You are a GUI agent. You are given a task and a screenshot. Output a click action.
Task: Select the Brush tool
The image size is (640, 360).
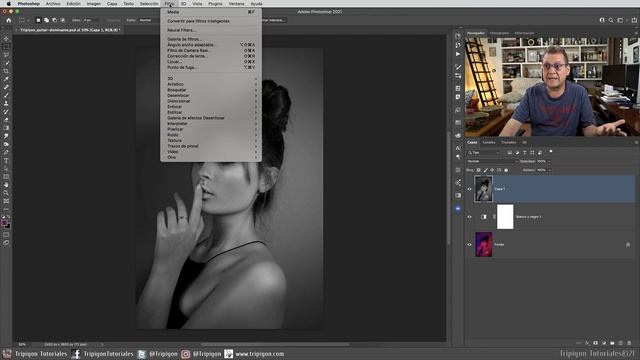[x=6, y=96]
